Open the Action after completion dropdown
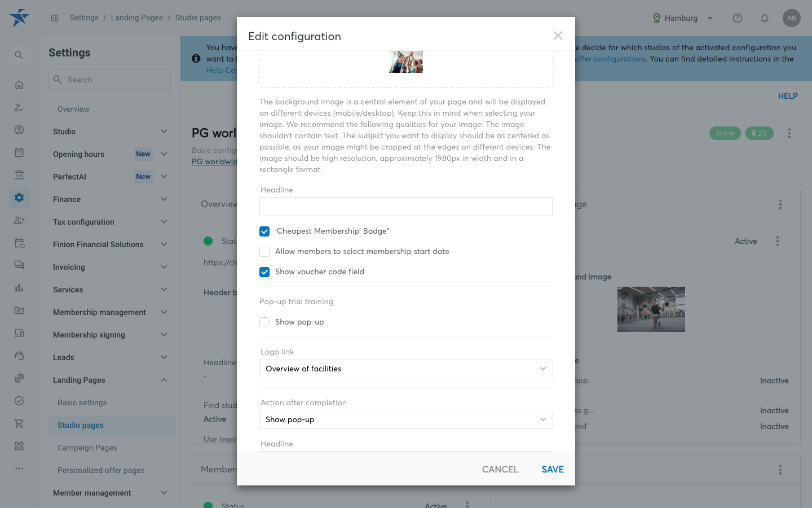This screenshot has height=508, width=812. coord(406,419)
